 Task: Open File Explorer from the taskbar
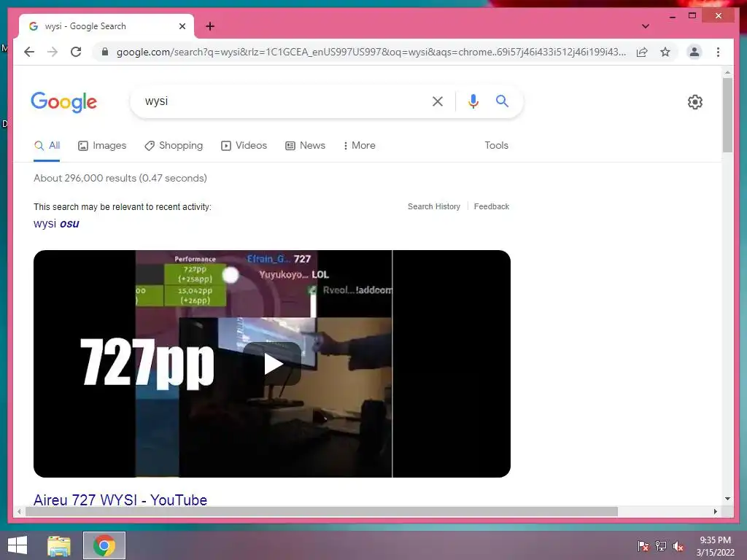click(59, 545)
